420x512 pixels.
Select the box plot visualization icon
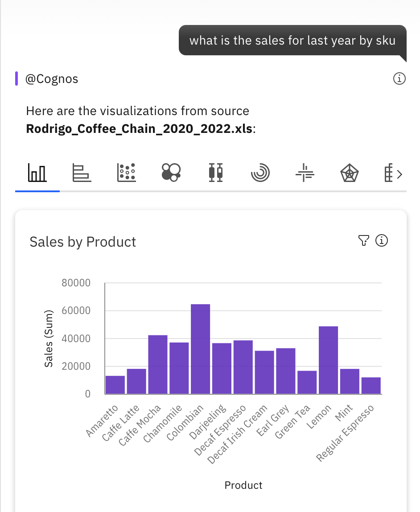[215, 173]
